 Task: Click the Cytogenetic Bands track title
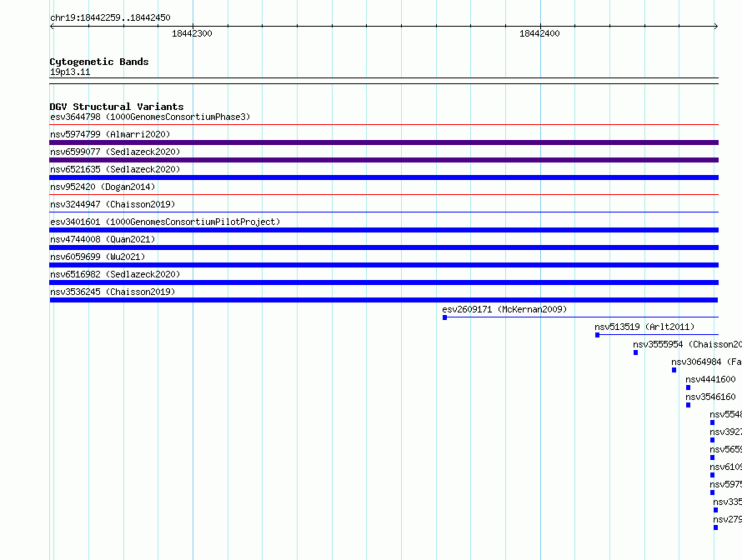pos(99,62)
